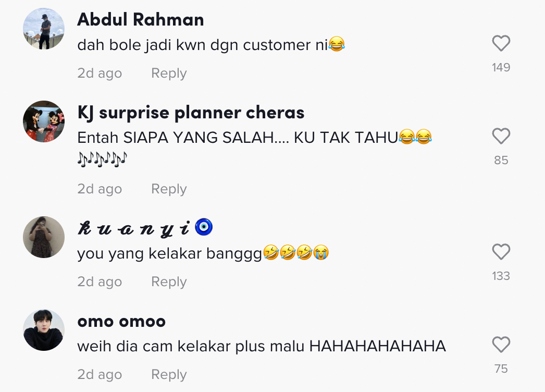Screen dimensions: 545x392
Task: Tap heart on kuanyi's comment
Action: [x=501, y=252]
